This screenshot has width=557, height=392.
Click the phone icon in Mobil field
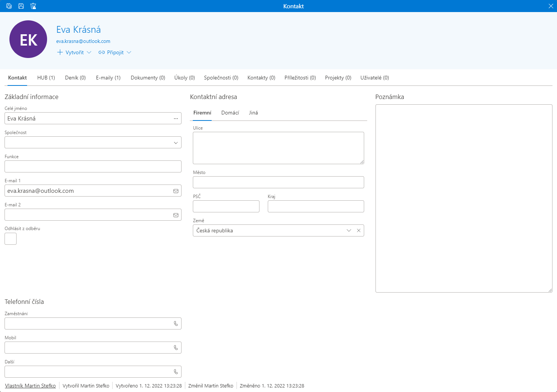pyautogui.click(x=175, y=348)
